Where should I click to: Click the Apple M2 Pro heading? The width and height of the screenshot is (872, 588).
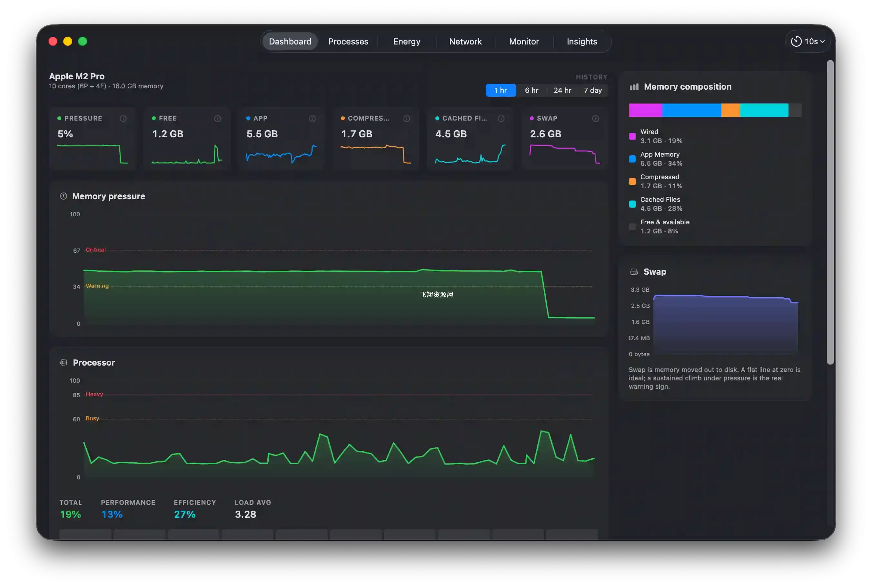[x=77, y=76]
